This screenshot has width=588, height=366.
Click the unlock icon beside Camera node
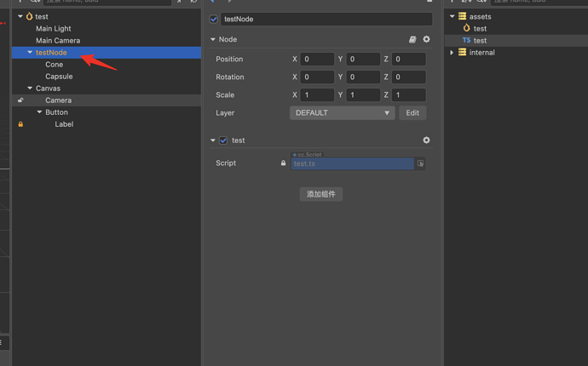[x=20, y=100]
